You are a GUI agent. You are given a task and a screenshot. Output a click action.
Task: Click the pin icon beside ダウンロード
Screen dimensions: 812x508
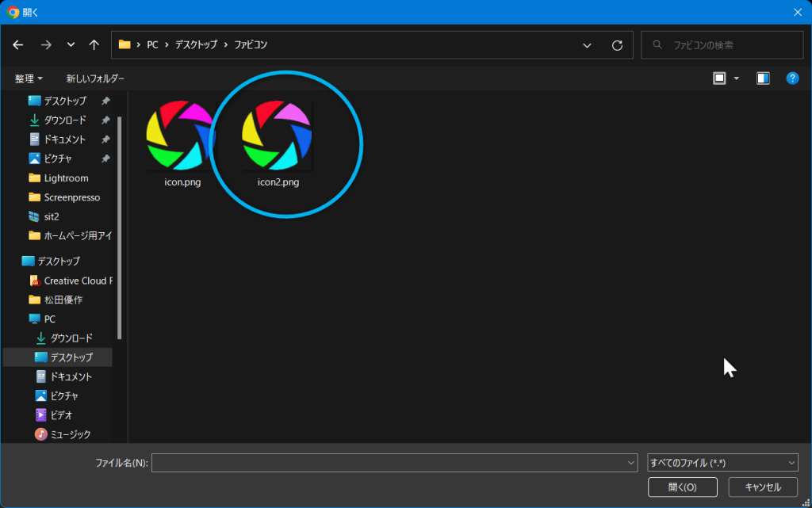(x=105, y=120)
